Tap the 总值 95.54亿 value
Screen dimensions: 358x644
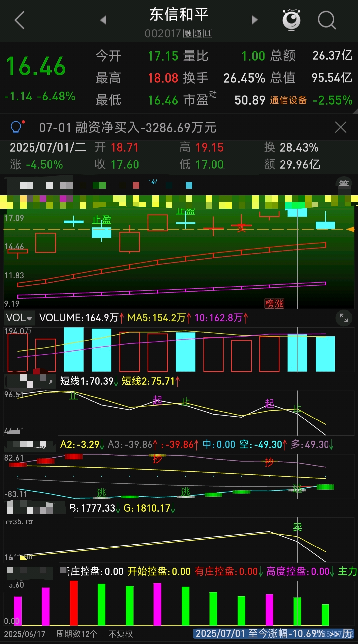point(332,78)
